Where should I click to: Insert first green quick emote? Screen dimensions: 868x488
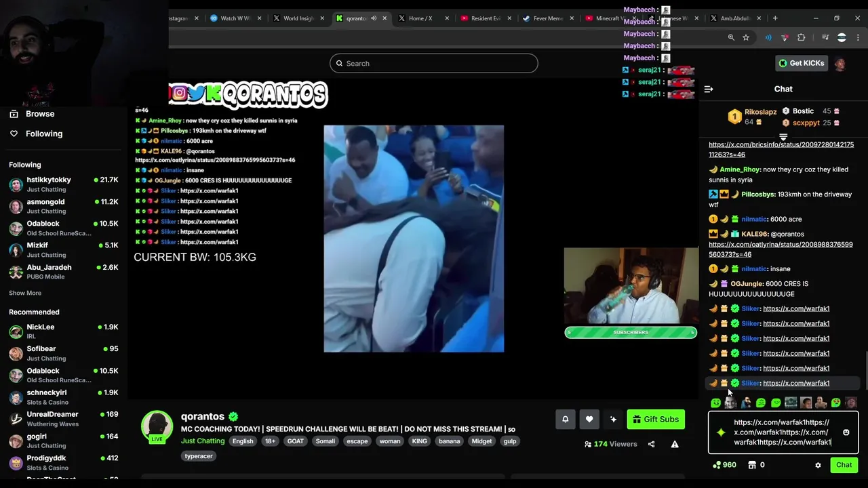pos(716,403)
